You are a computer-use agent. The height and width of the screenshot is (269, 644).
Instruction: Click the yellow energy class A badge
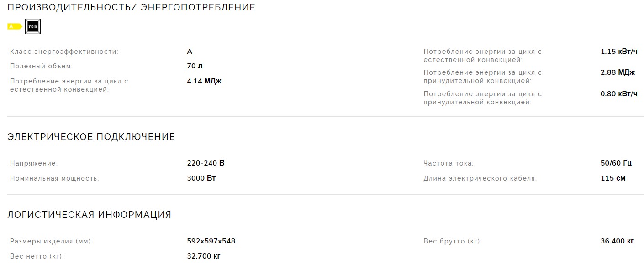coord(15,26)
